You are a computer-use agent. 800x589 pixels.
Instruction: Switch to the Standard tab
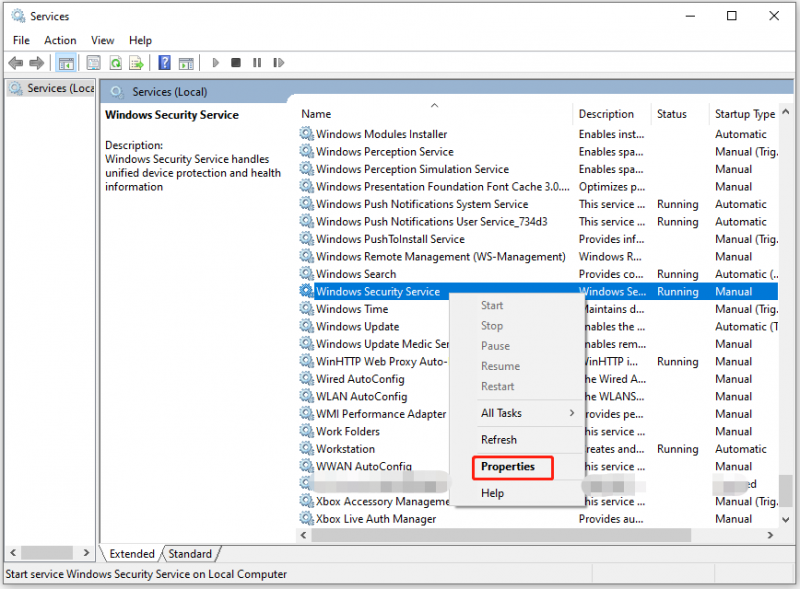(x=190, y=554)
